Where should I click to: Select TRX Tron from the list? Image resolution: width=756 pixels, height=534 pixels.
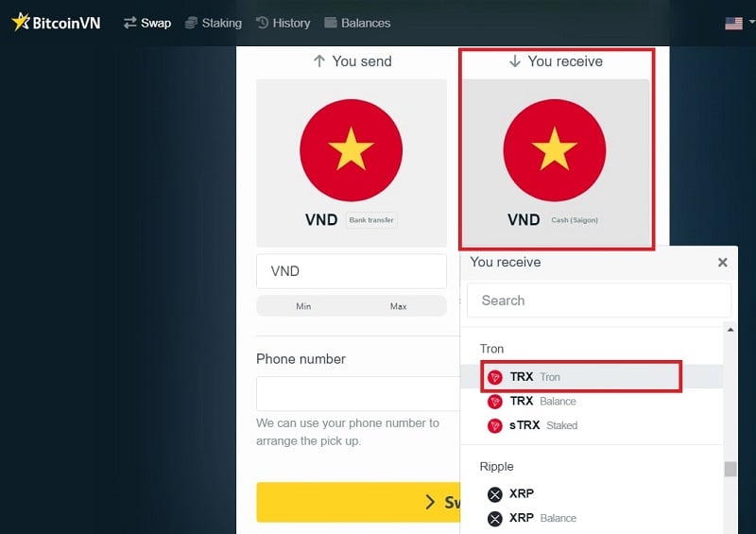592,377
